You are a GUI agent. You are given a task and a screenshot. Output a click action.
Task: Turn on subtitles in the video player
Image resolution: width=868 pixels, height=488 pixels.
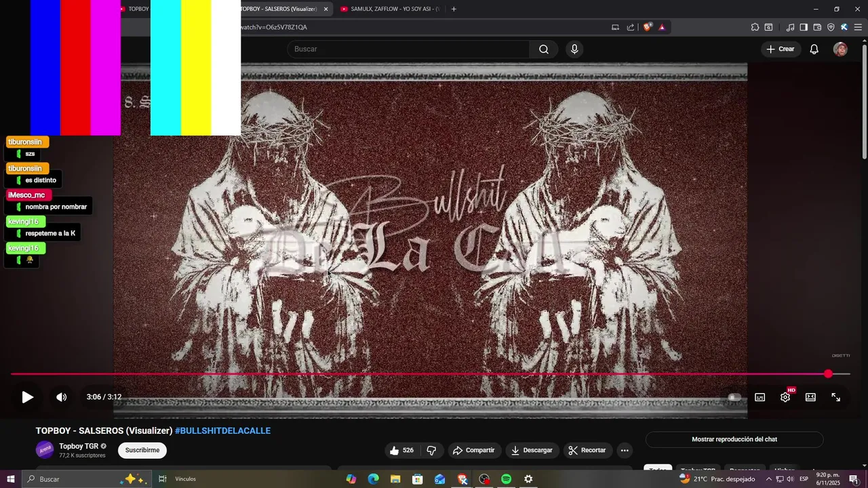[760, 397]
